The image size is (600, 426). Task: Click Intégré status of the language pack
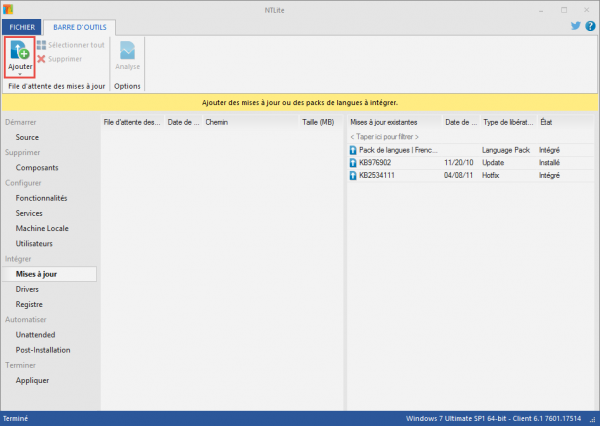coord(549,150)
